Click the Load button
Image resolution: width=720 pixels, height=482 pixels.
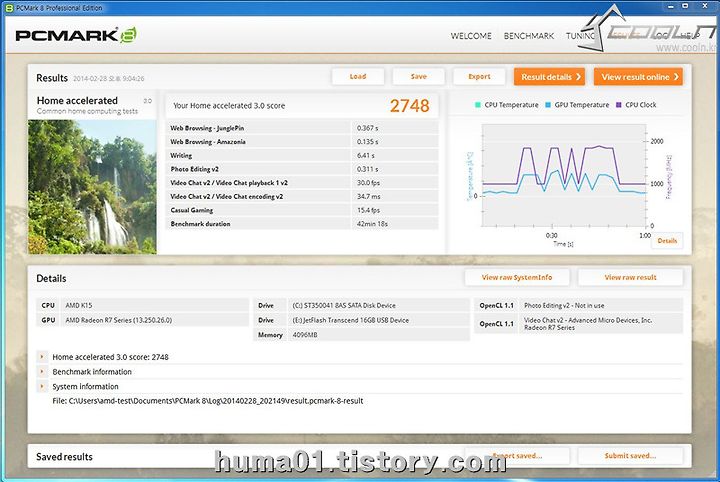pos(358,77)
